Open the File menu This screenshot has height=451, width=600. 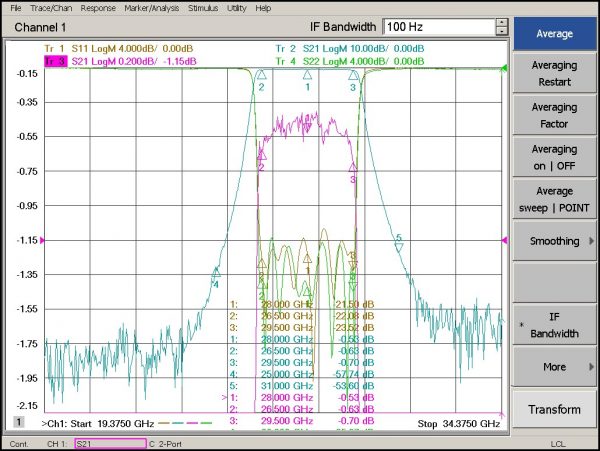pyautogui.click(x=16, y=8)
